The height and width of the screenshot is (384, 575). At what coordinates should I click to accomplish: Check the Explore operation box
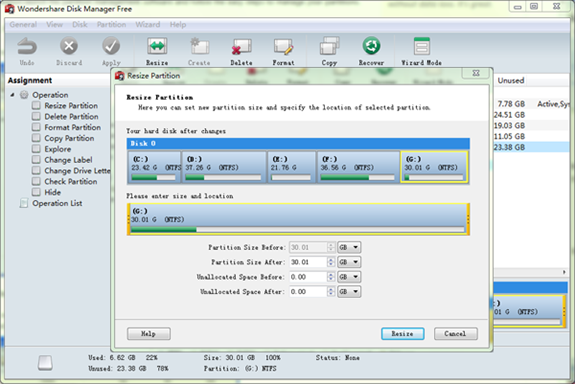coord(36,149)
